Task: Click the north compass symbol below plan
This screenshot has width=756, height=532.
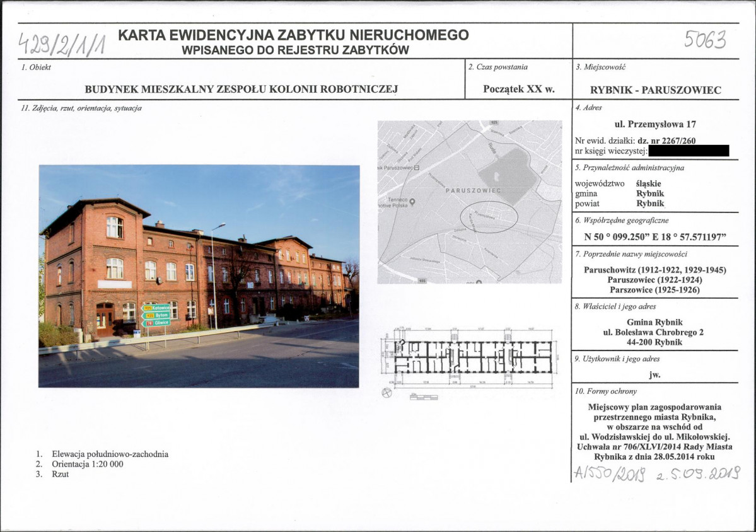Action: (x=386, y=393)
